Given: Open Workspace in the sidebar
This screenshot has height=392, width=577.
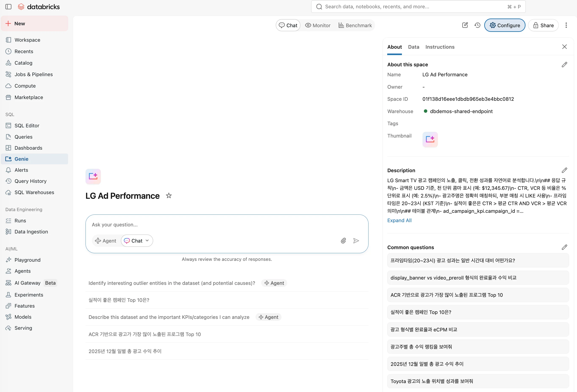Looking at the screenshot, I should pos(34,40).
